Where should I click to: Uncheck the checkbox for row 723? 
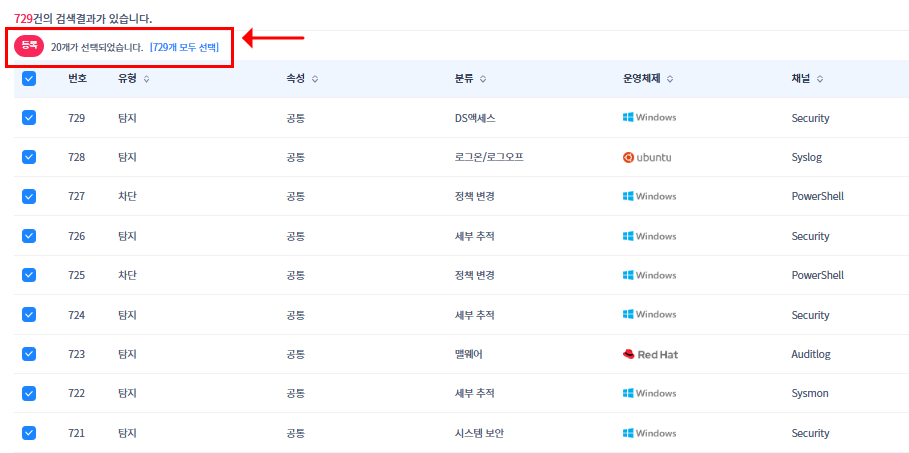[x=29, y=354]
